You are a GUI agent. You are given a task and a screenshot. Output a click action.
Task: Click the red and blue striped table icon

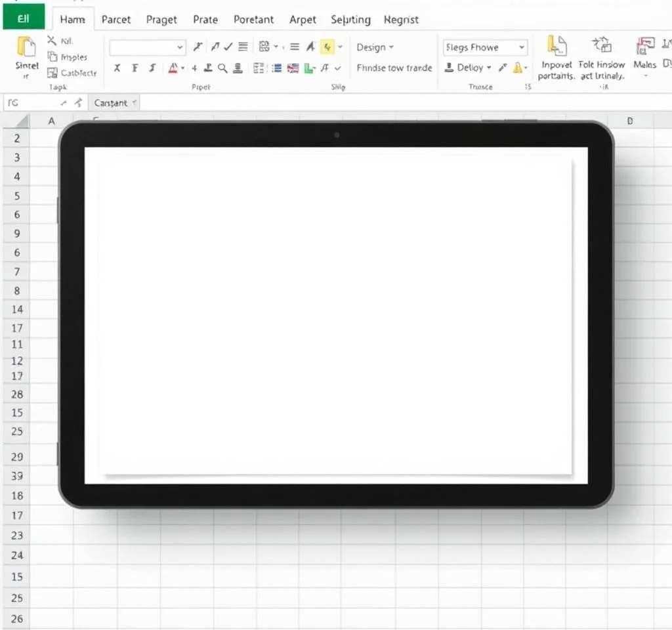point(293,68)
